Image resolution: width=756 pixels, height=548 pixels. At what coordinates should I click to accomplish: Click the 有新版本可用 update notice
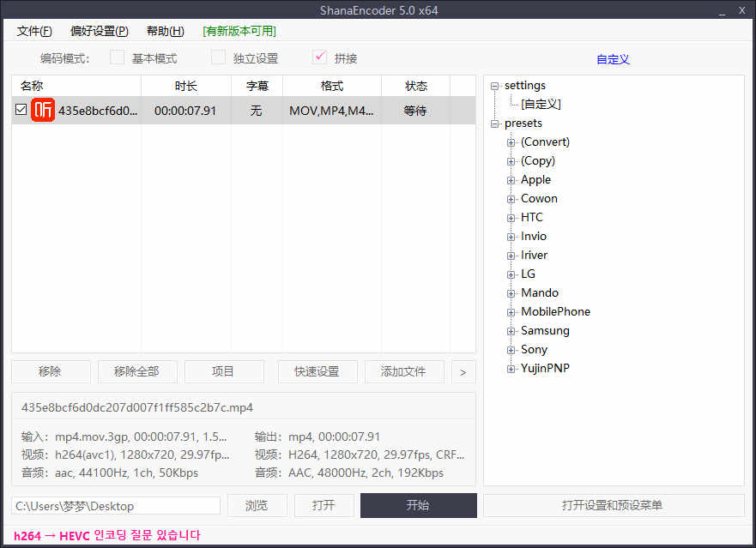pyautogui.click(x=239, y=32)
